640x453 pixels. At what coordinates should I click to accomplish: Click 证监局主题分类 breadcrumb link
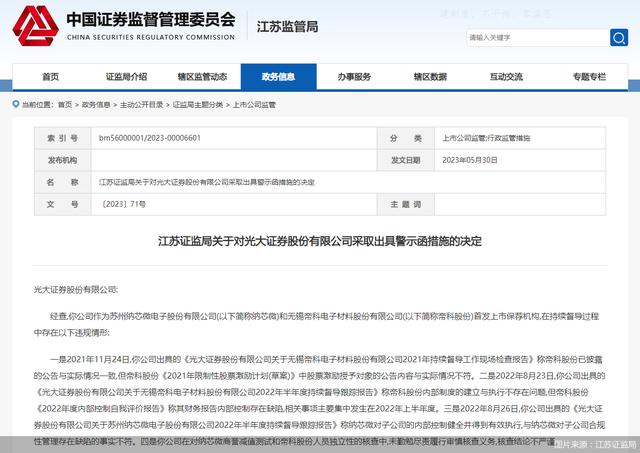pos(198,105)
